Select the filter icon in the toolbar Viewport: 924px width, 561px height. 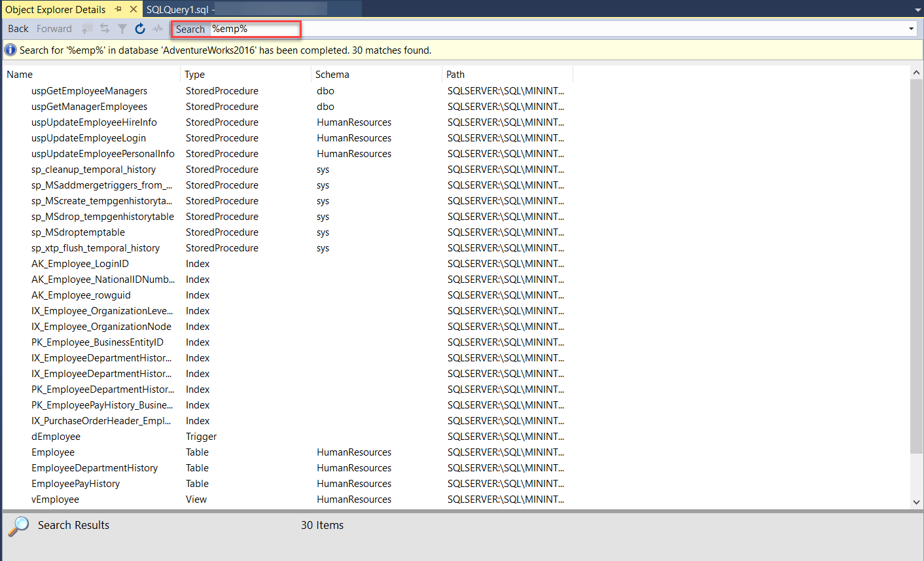(x=122, y=28)
